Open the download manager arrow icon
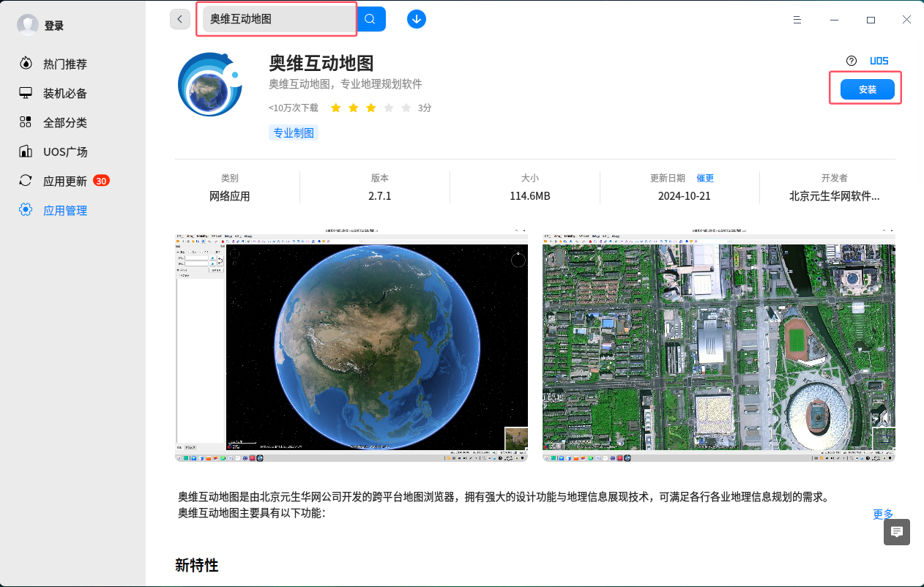Image resolution: width=924 pixels, height=587 pixels. coord(417,19)
